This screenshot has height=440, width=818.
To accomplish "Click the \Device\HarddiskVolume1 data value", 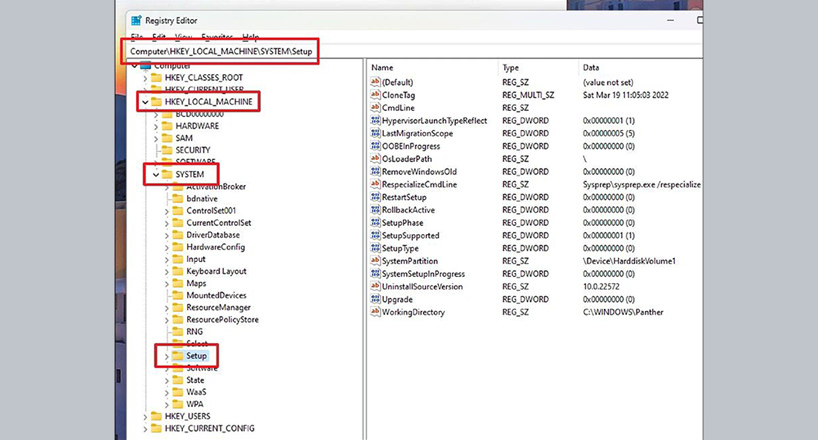I will pos(629,261).
